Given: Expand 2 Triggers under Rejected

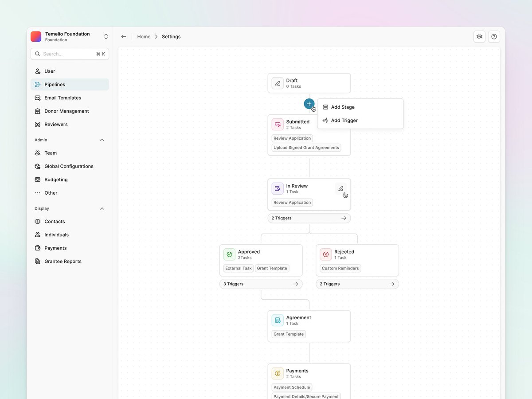Looking at the screenshot, I should coord(357,284).
